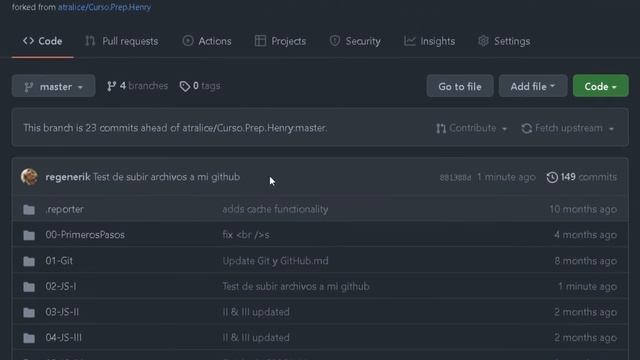Open the Actions tab
Screen dimensions: 640x360
[x=207, y=41]
